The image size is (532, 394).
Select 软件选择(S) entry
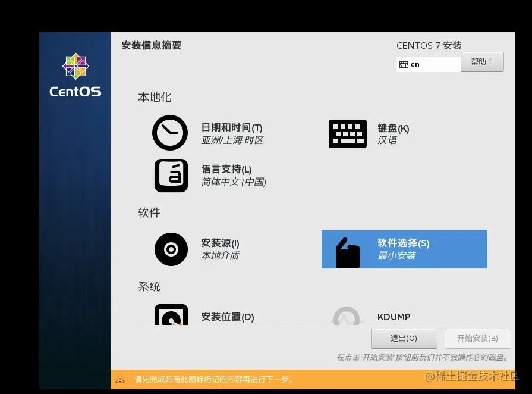pos(404,249)
